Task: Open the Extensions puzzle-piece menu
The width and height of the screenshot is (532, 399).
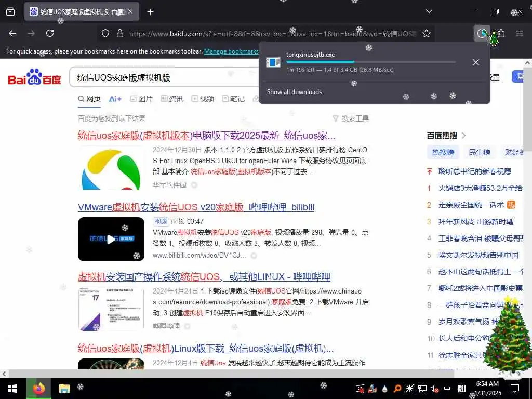Action: coord(501,33)
